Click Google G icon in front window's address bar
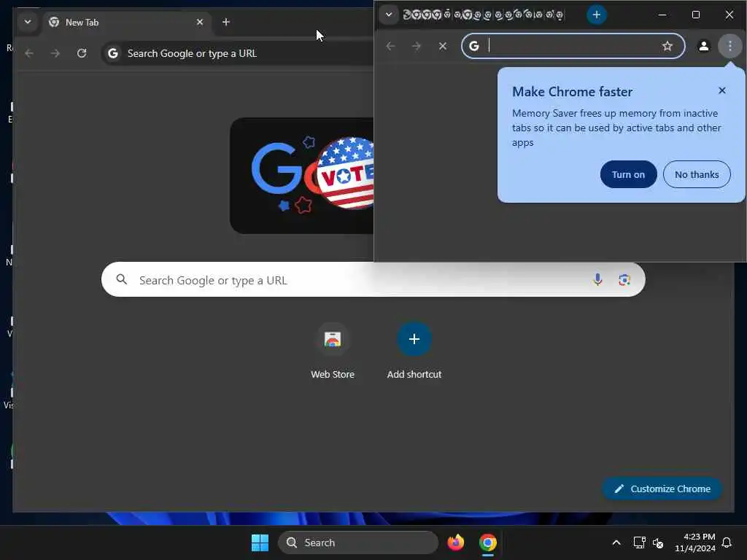 click(474, 46)
